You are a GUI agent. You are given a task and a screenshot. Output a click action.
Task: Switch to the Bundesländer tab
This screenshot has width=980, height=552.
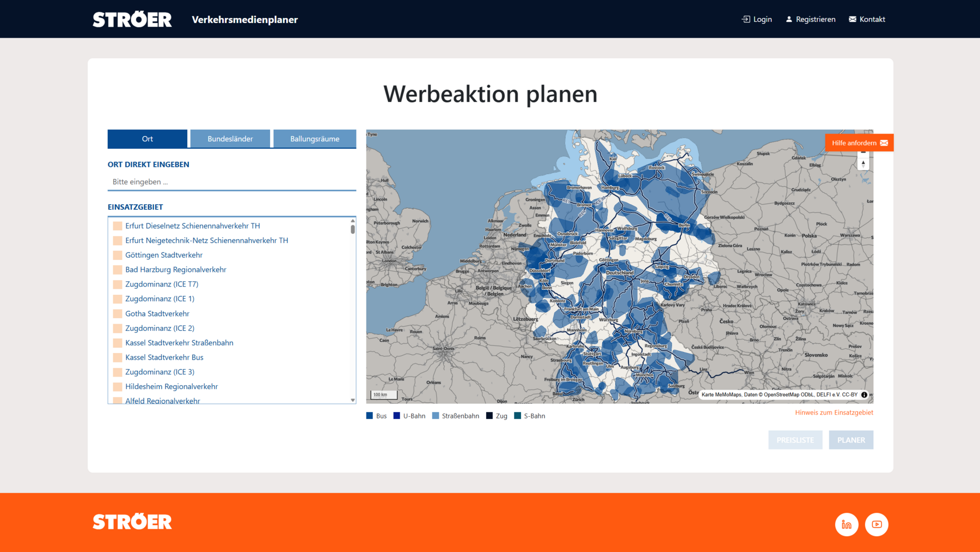click(230, 139)
